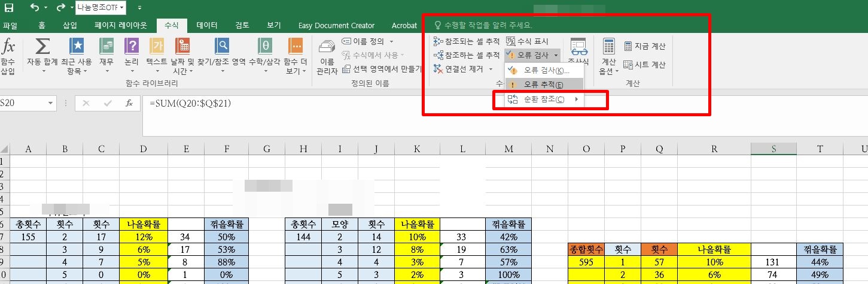Select the cell containing 155
The width and height of the screenshot is (868, 284).
pos(28,237)
